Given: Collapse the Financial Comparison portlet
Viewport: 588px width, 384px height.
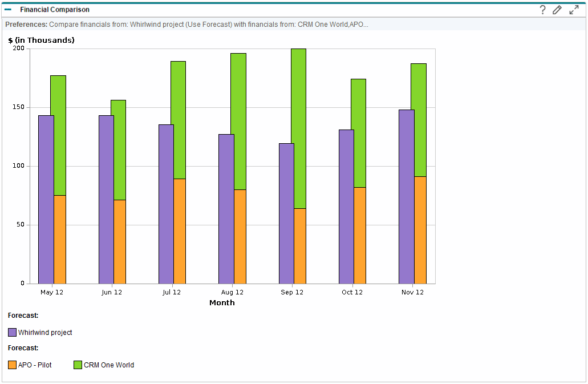Looking at the screenshot, I should click(x=8, y=10).
